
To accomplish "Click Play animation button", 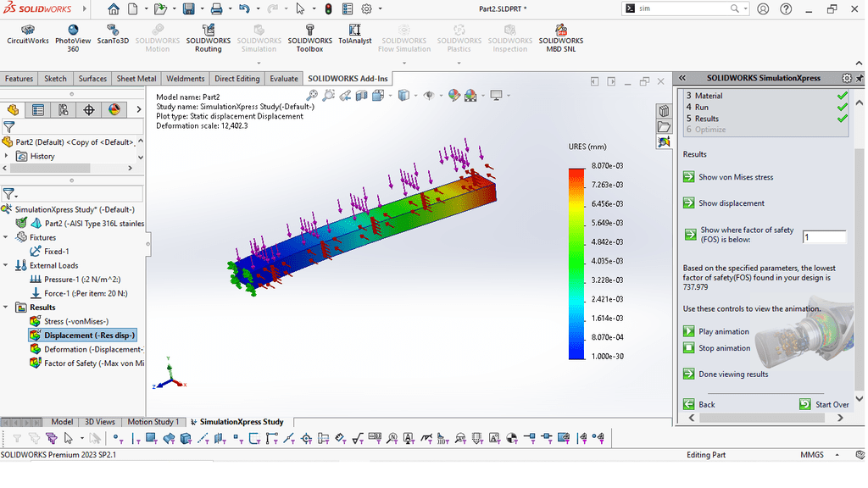I will click(x=689, y=331).
